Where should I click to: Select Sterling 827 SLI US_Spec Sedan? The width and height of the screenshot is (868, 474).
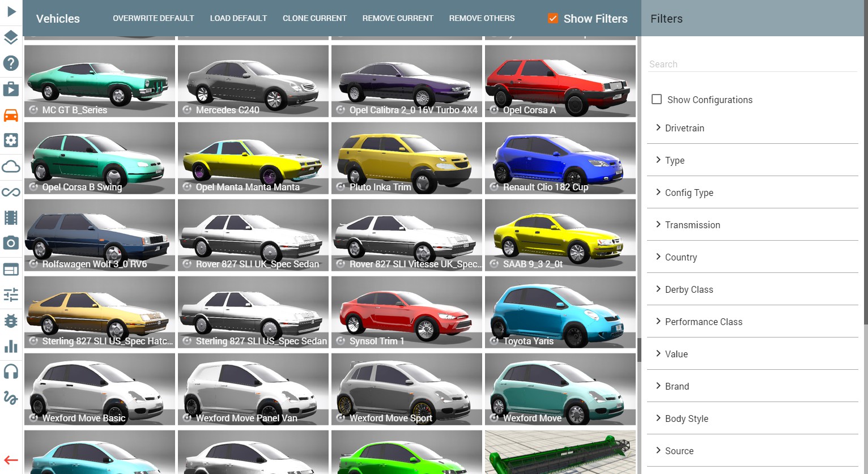(x=253, y=312)
